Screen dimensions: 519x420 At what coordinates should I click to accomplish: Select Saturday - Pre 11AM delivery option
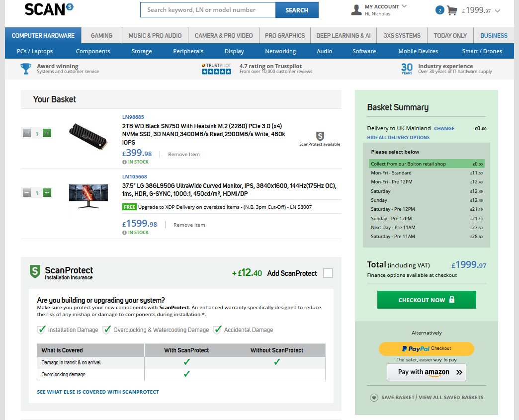tap(427, 236)
